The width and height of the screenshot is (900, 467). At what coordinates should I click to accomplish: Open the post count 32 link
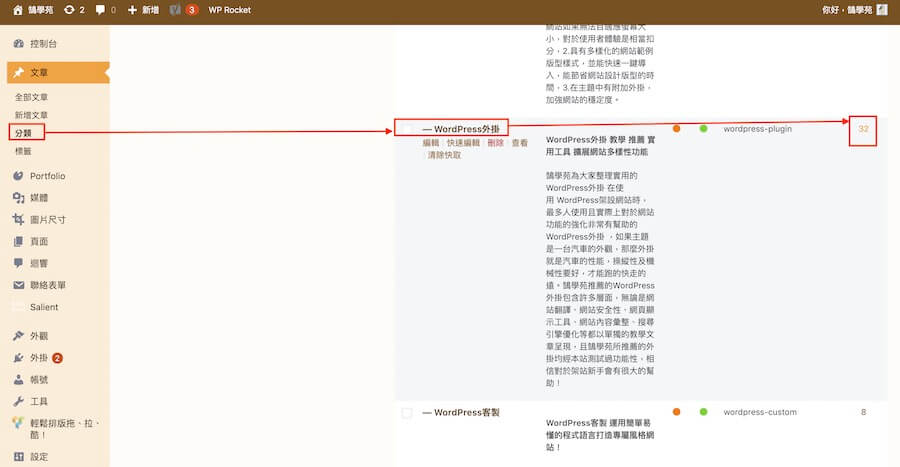(863, 129)
